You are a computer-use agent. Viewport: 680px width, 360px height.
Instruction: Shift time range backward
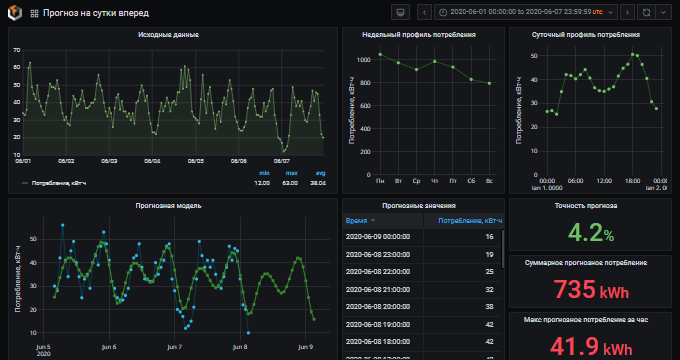pyautogui.click(x=425, y=12)
